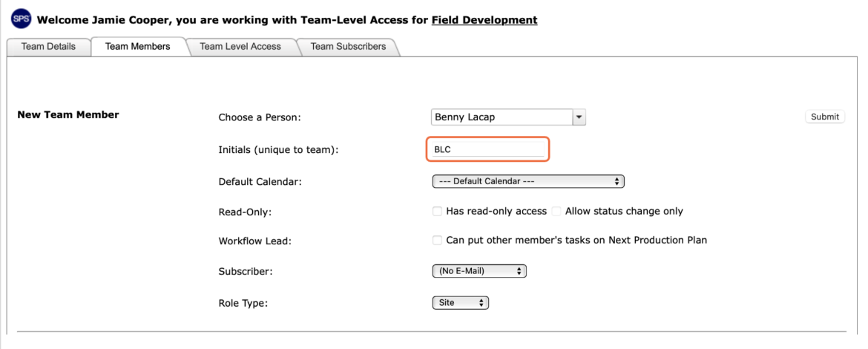Screen dimensions: 868x349
Task: Click the SPS logo icon
Action: coord(21,20)
